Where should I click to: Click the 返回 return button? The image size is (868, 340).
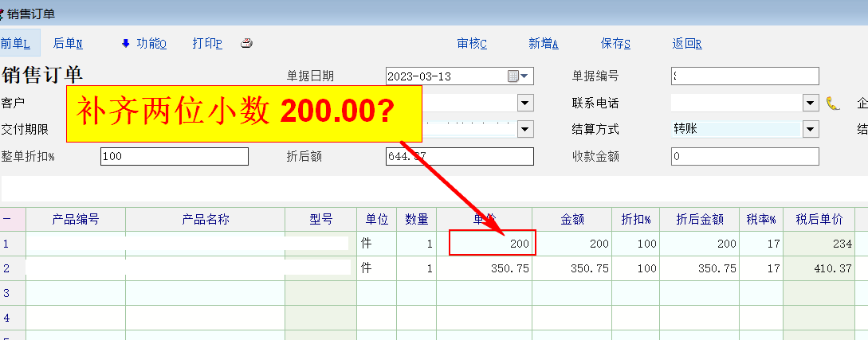pyautogui.click(x=687, y=44)
